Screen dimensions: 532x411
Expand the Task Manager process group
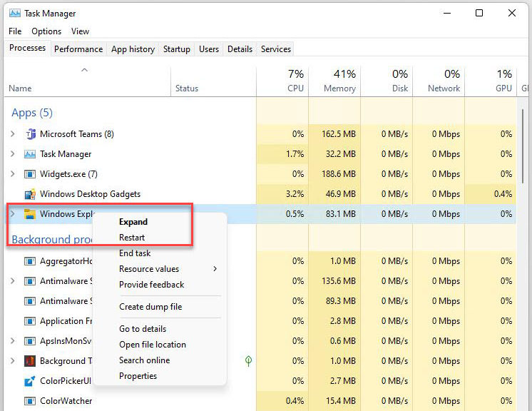pos(13,154)
